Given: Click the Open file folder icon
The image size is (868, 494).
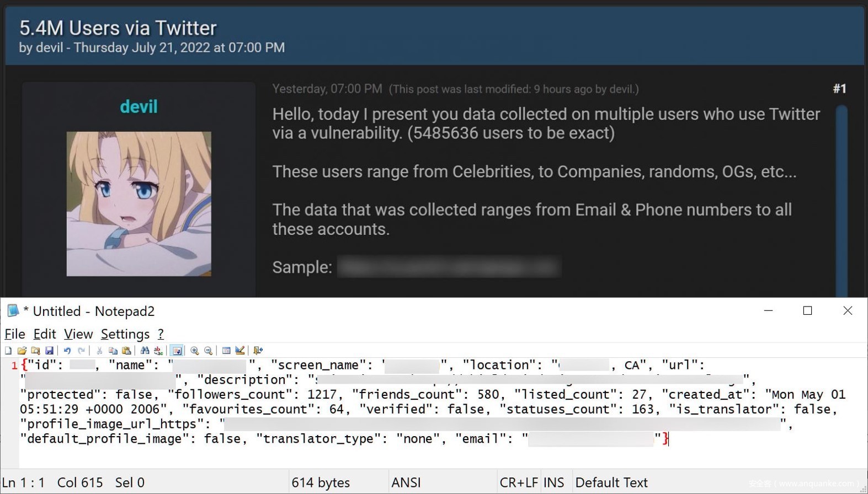Looking at the screenshot, I should pyautogui.click(x=22, y=351).
